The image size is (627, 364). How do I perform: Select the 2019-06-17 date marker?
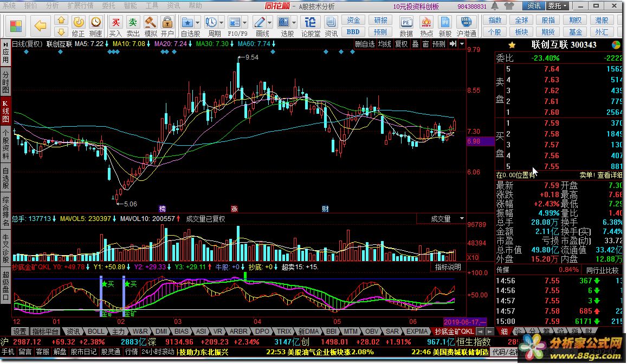click(x=465, y=322)
